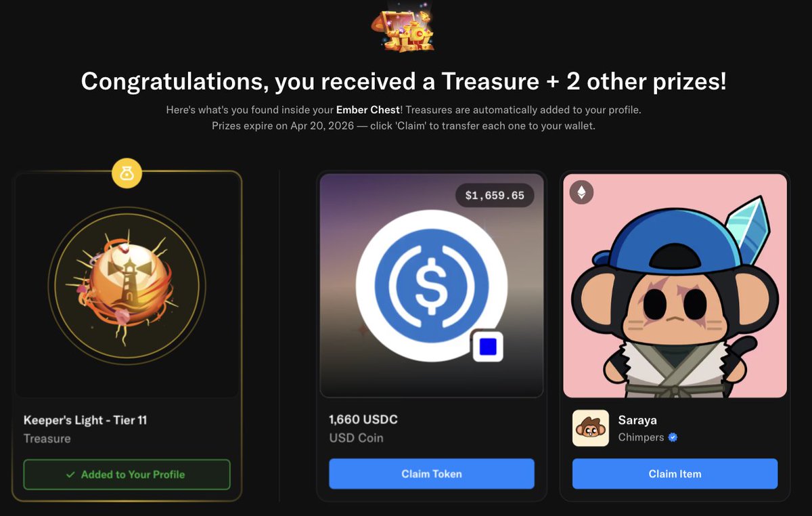Click the Saraya item name

pos(637,420)
